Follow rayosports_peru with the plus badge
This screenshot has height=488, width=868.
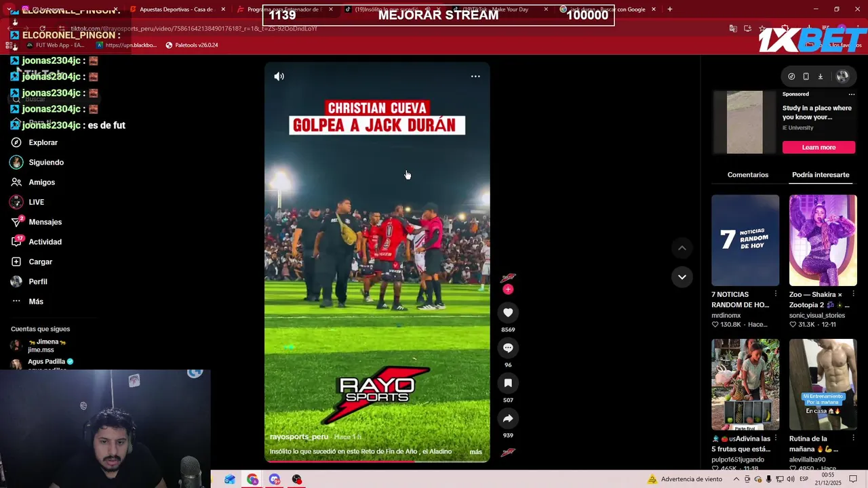[508, 289]
